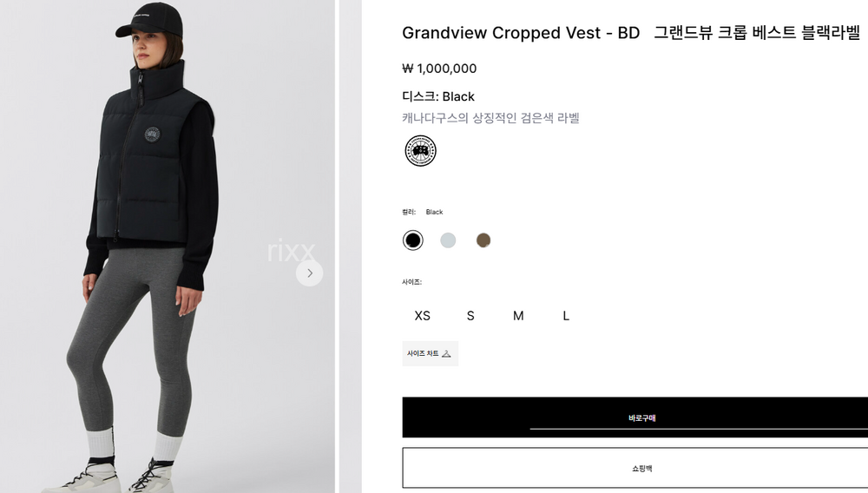Viewport: 868px width, 493px height.
Task: Click the ₩ 1,000,000 price
Action: point(439,69)
